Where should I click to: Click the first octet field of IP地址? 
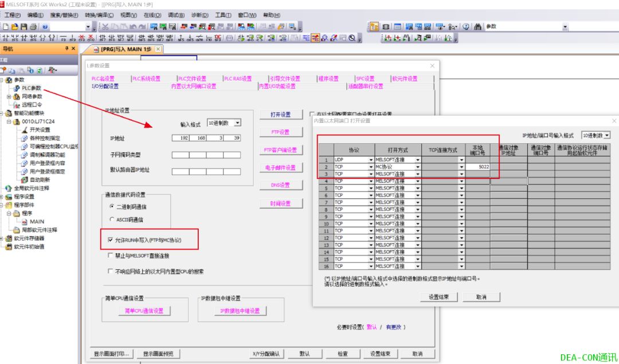click(181, 138)
